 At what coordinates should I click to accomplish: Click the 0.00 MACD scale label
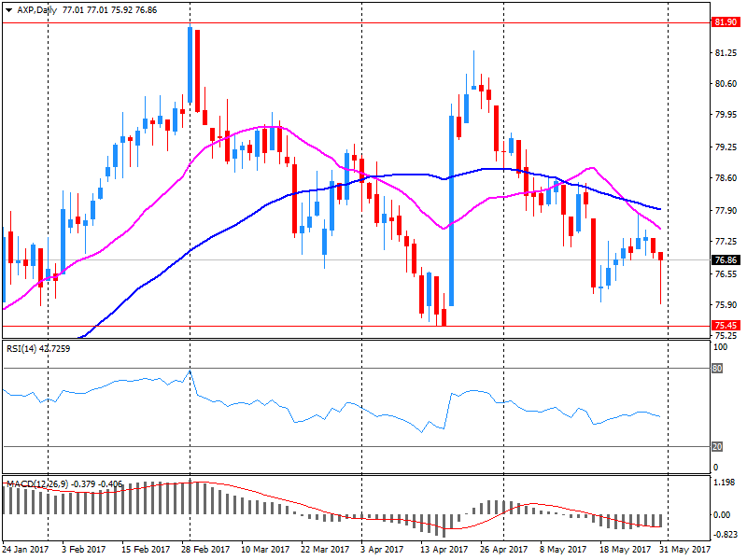pos(722,515)
